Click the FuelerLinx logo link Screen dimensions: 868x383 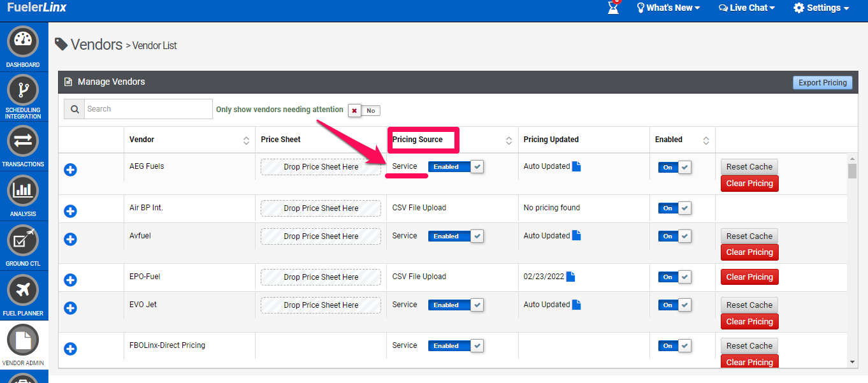[x=36, y=8]
